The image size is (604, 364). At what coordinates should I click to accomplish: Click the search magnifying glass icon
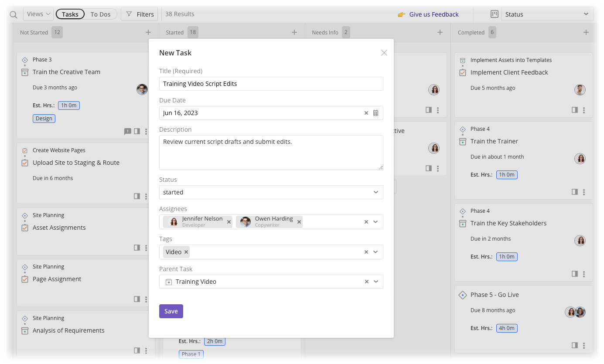13,14
